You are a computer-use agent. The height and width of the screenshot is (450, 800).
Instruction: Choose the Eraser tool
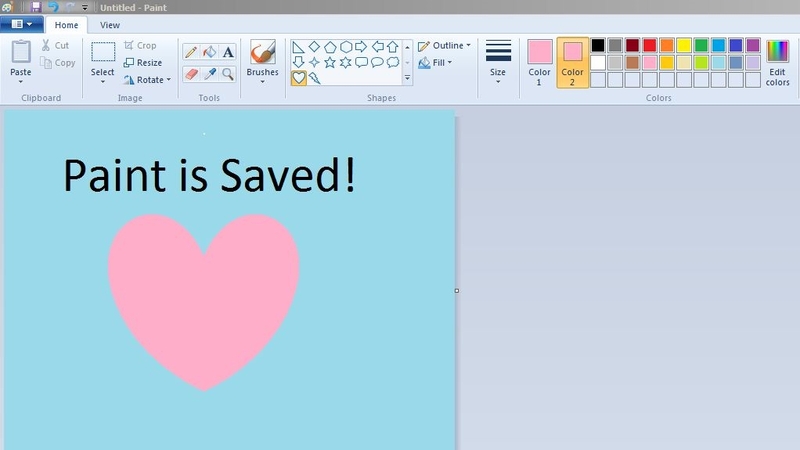(191, 74)
